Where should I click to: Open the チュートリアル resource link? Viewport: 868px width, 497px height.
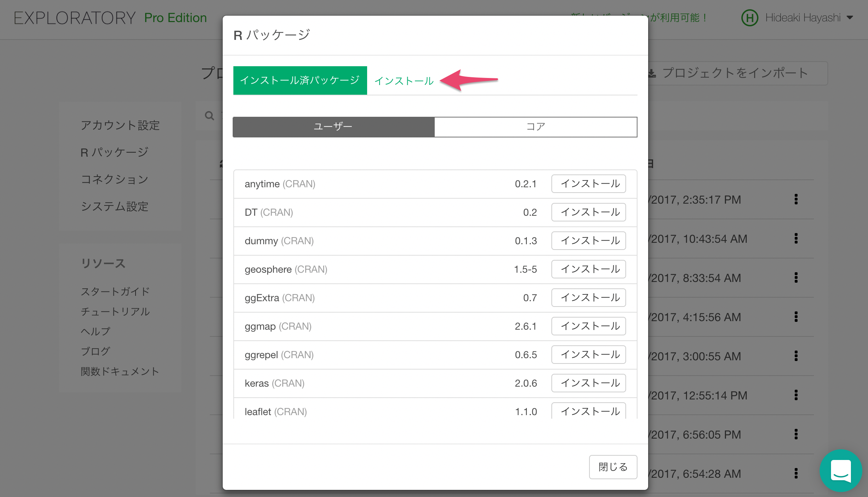115,312
